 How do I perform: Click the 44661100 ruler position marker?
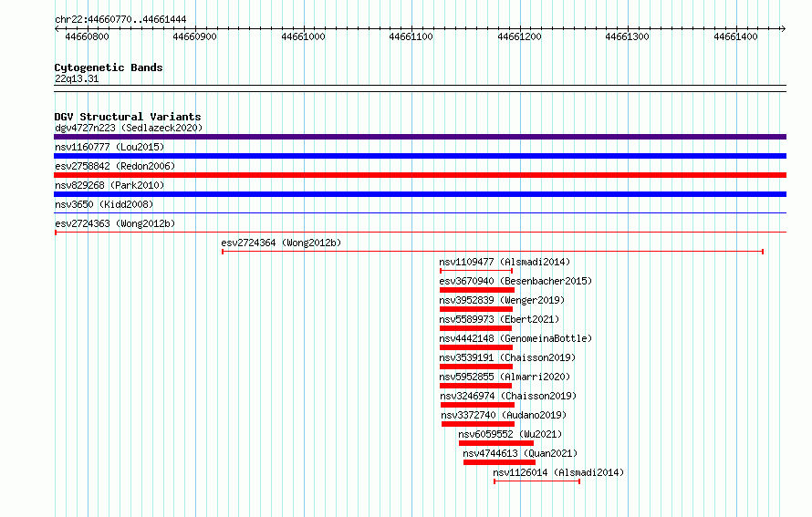tap(411, 36)
